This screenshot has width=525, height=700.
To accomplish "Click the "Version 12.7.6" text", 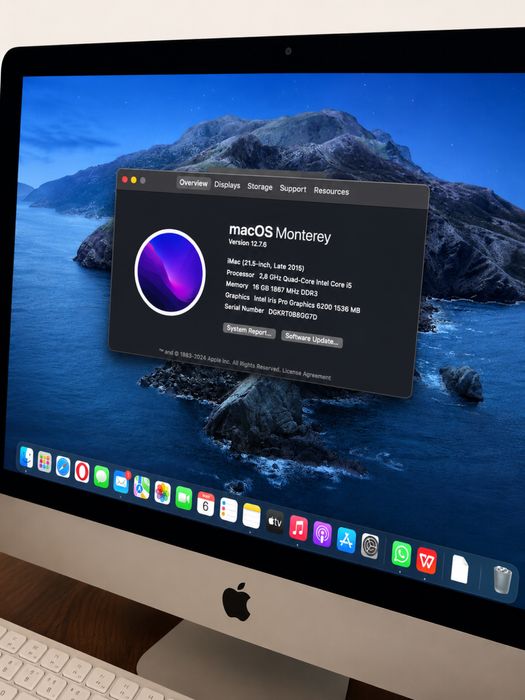I will [247, 243].
